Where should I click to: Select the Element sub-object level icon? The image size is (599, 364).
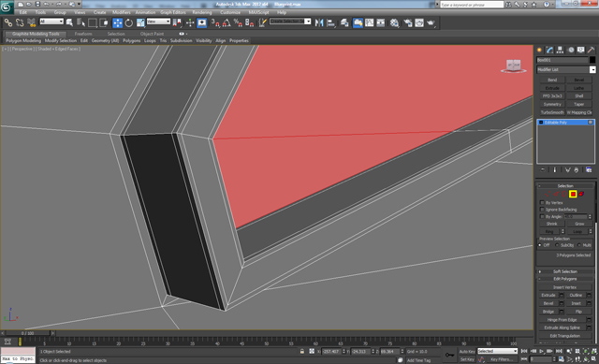(x=581, y=194)
